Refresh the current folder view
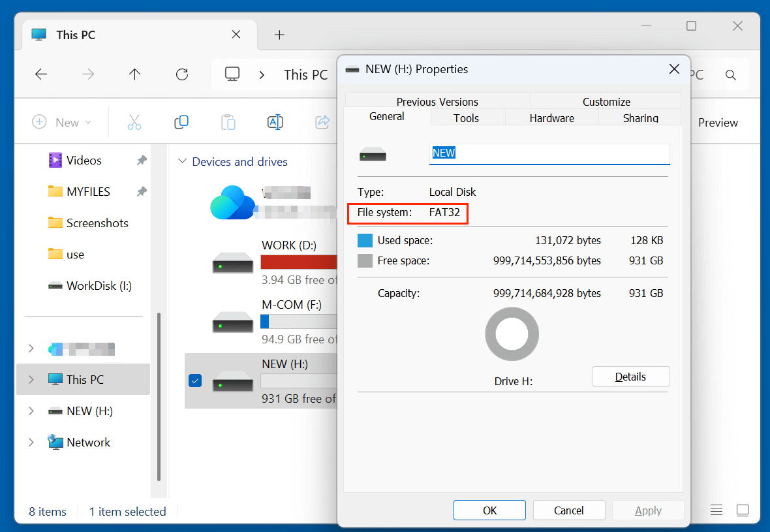This screenshot has width=770, height=532. (181, 74)
